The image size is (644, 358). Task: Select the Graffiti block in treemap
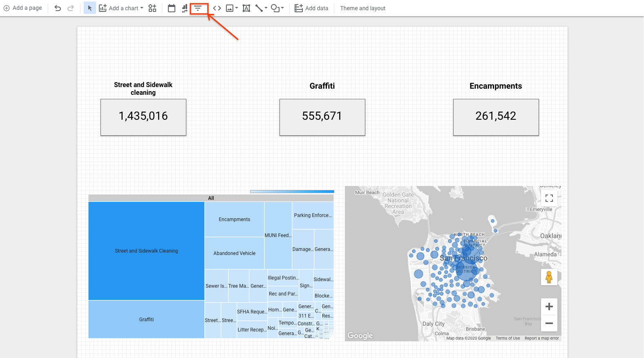[x=146, y=320]
